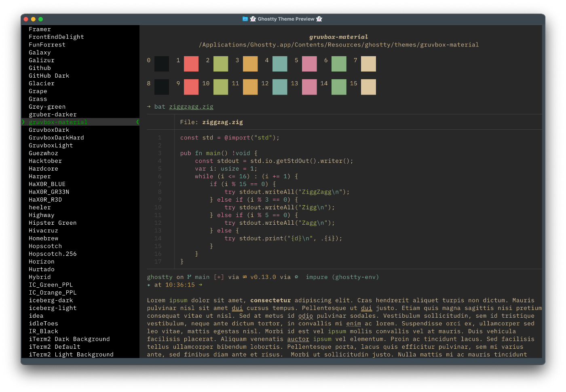Click color swatch 10
Screen dimensions: 566x392
[221, 87]
